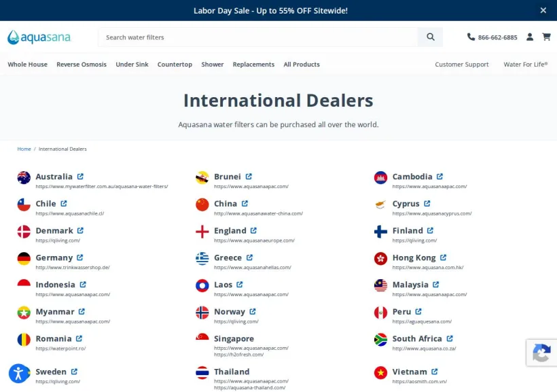Viewport: 557px width, 392px height.
Task: Click the external link icon next to Norway
Action: click(253, 311)
